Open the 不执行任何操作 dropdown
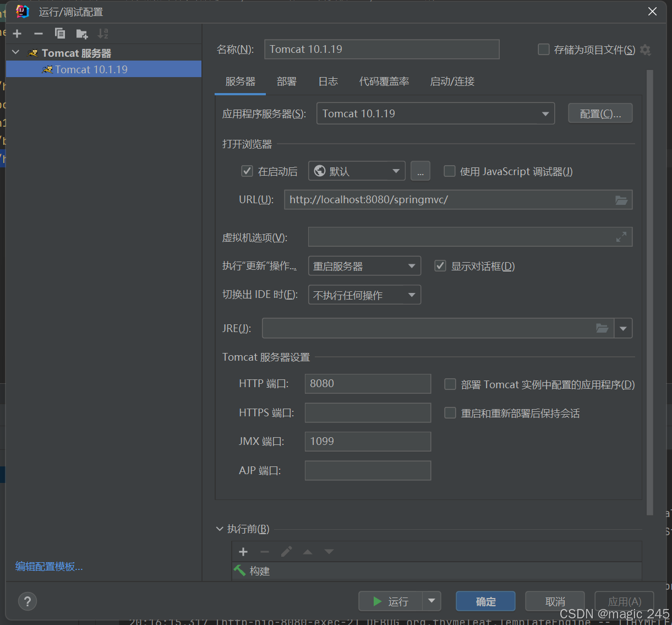Image resolution: width=672 pixels, height=625 pixels. (x=364, y=295)
